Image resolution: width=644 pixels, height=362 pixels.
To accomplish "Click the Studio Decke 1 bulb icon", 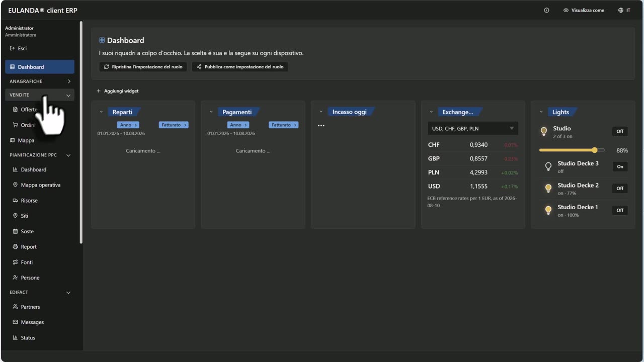I will tap(548, 210).
